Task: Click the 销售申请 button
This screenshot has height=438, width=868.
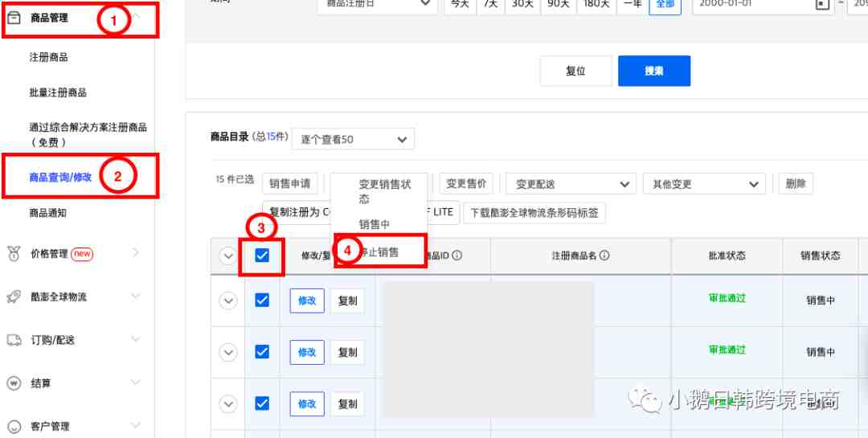Action: point(290,184)
